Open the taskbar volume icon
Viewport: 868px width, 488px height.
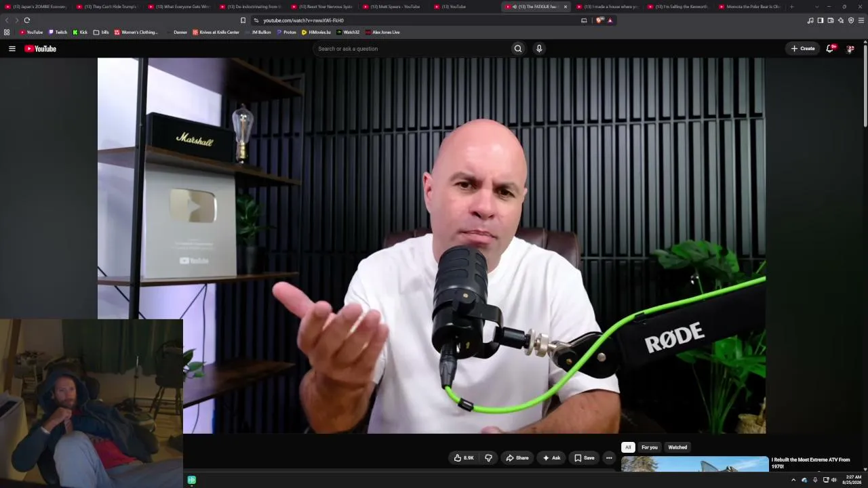click(x=834, y=480)
